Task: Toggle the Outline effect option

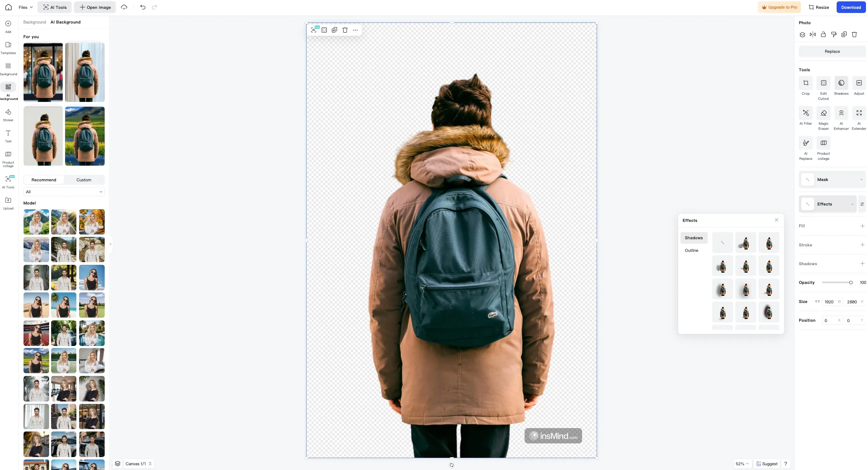Action: point(692,250)
